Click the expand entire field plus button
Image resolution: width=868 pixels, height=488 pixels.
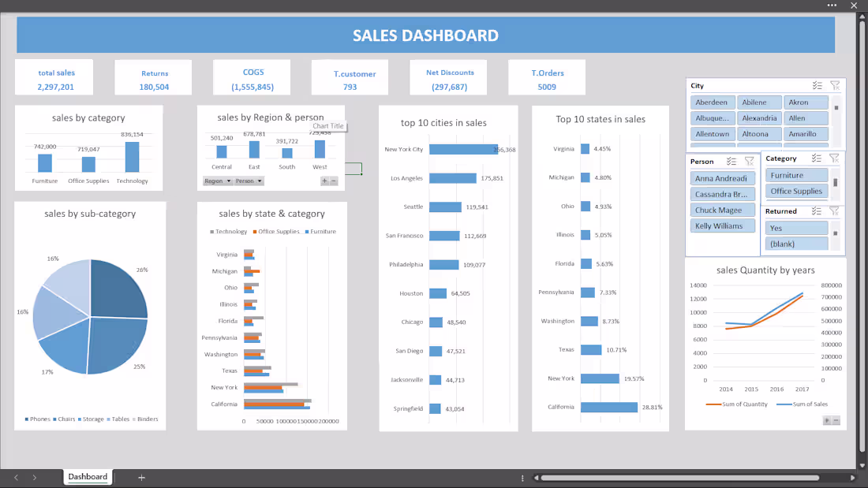point(324,181)
